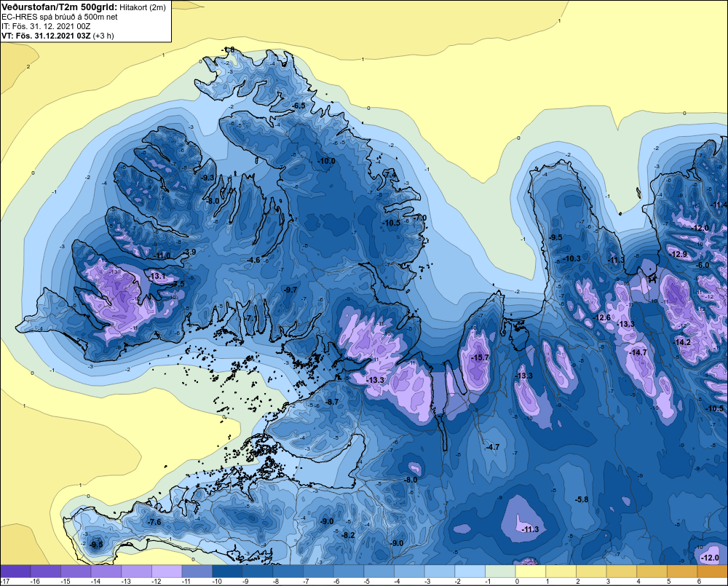
Task: Click the -8.2 temperature label
Action: [x=348, y=535]
